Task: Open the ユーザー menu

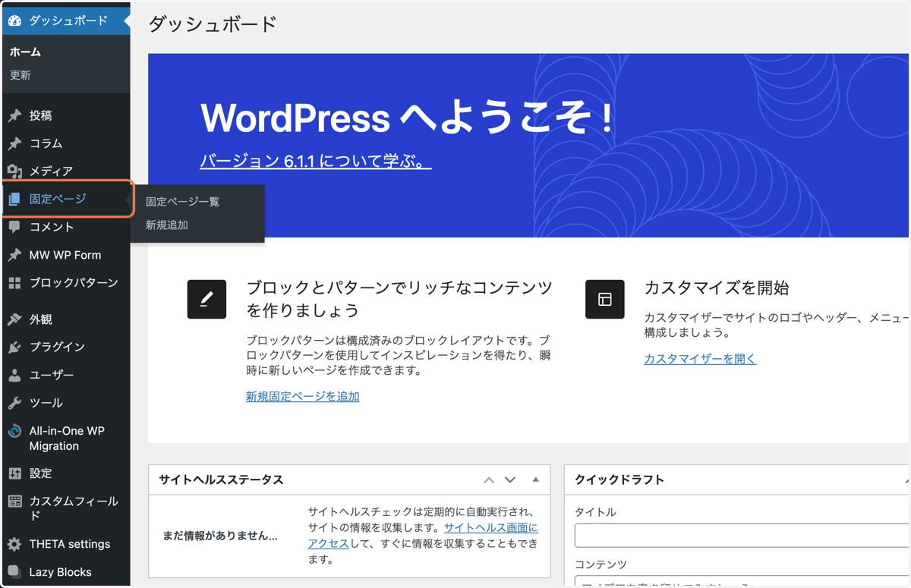Action: pos(66,375)
